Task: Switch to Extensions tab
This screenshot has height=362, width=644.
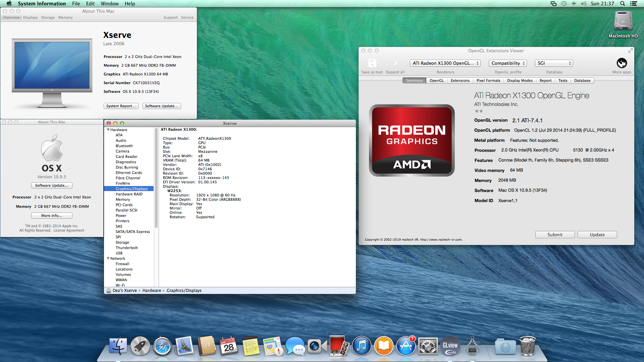Action: [x=460, y=80]
